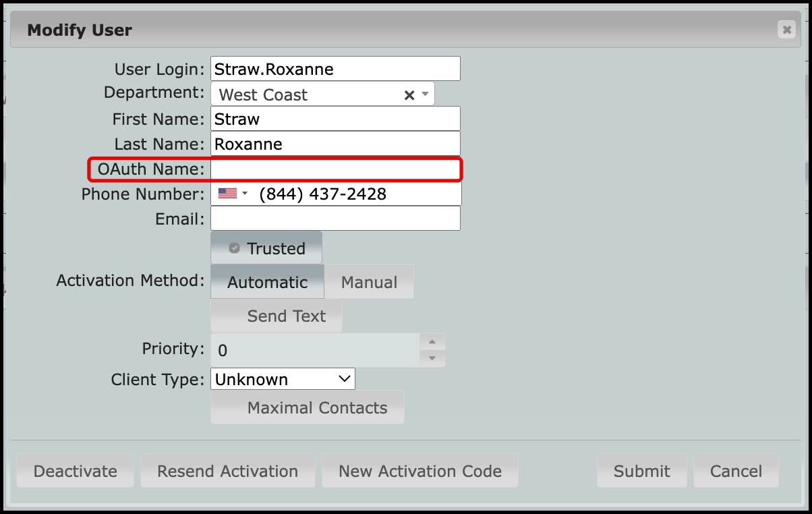This screenshot has height=514, width=812.
Task: Click the empty OAuth Name field
Action: 336,169
